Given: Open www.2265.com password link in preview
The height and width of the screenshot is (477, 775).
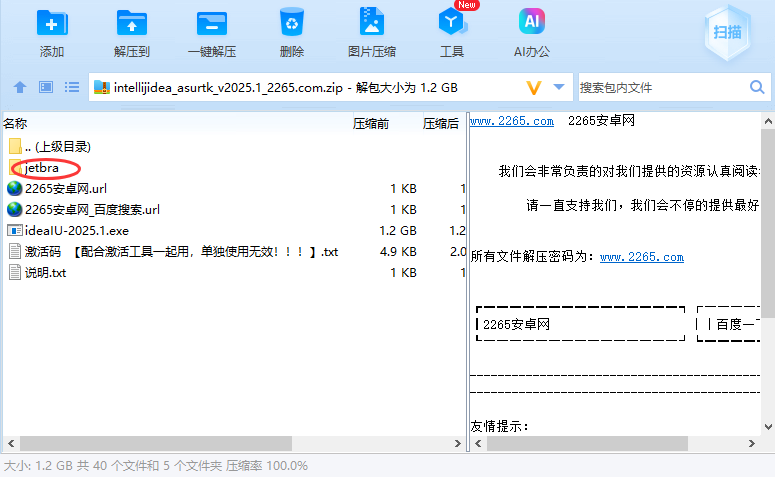Looking at the screenshot, I should 642,257.
